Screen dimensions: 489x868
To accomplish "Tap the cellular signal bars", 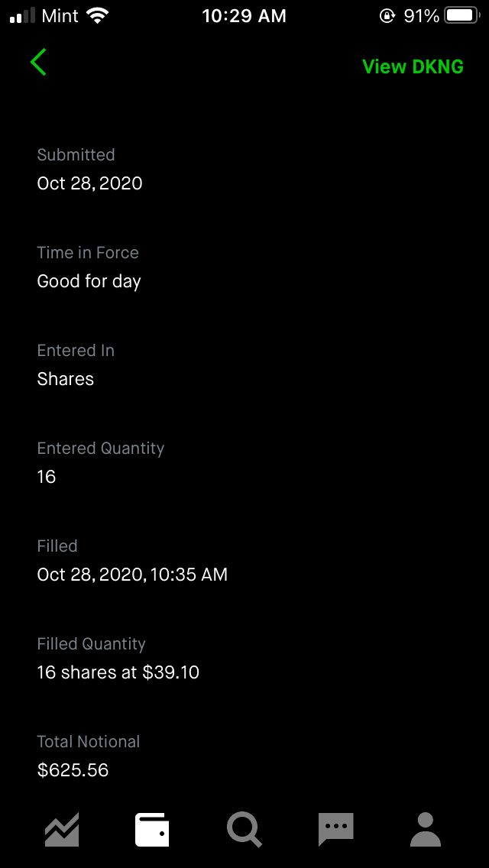I will (23, 16).
